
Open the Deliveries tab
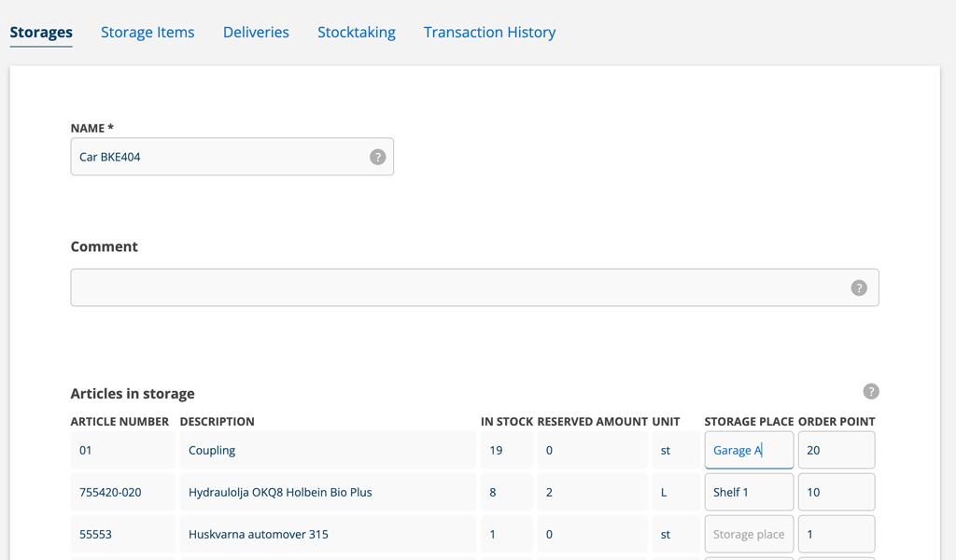pyautogui.click(x=256, y=33)
